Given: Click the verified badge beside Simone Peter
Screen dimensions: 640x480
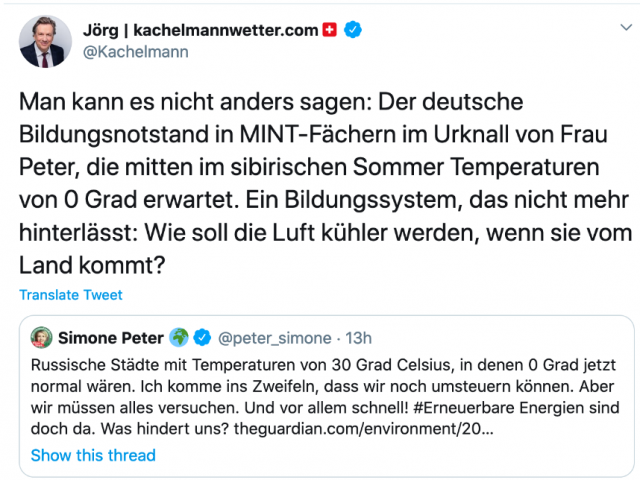Looking at the screenshot, I should pos(201,336).
